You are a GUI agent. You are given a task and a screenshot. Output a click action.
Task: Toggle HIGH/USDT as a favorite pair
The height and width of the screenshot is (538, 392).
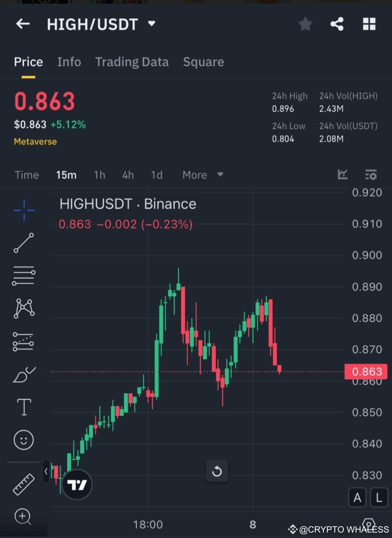click(x=305, y=24)
